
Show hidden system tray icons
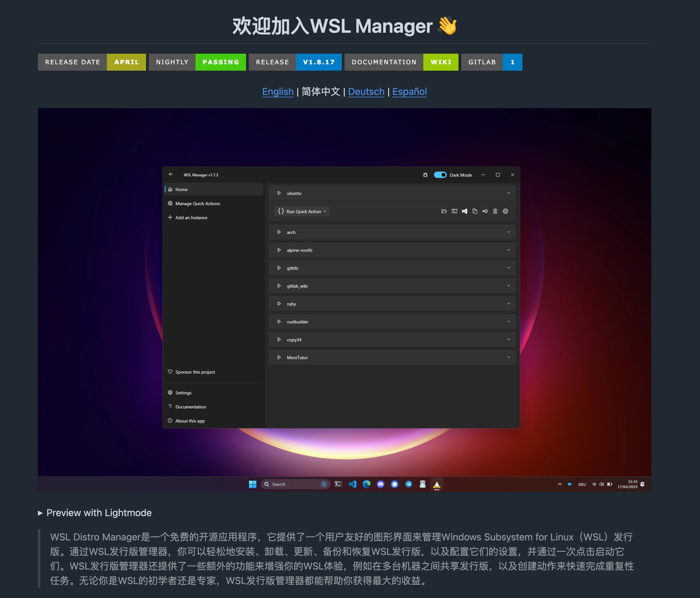coord(560,484)
